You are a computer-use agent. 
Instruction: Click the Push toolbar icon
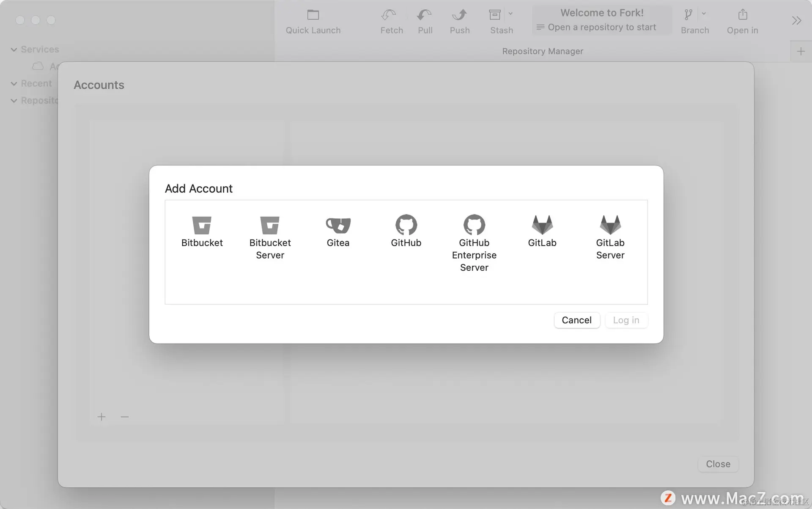tap(459, 15)
